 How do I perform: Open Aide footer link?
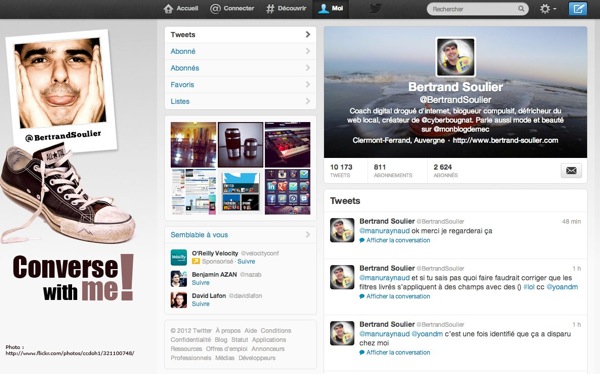click(x=251, y=331)
